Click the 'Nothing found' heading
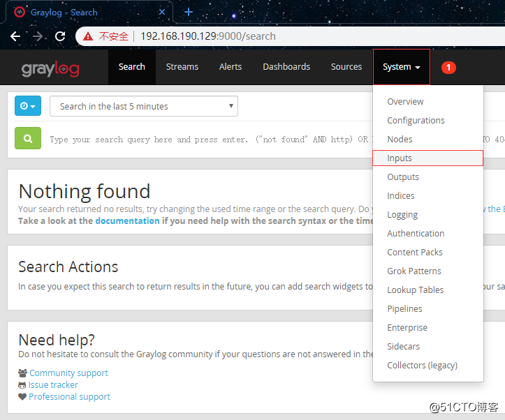 pyautogui.click(x=85, y=191)
